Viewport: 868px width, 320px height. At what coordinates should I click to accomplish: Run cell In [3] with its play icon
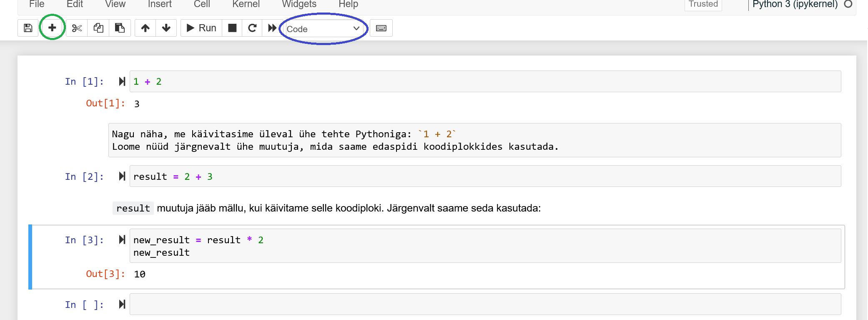pyautogui.click(x=122, y=239)
